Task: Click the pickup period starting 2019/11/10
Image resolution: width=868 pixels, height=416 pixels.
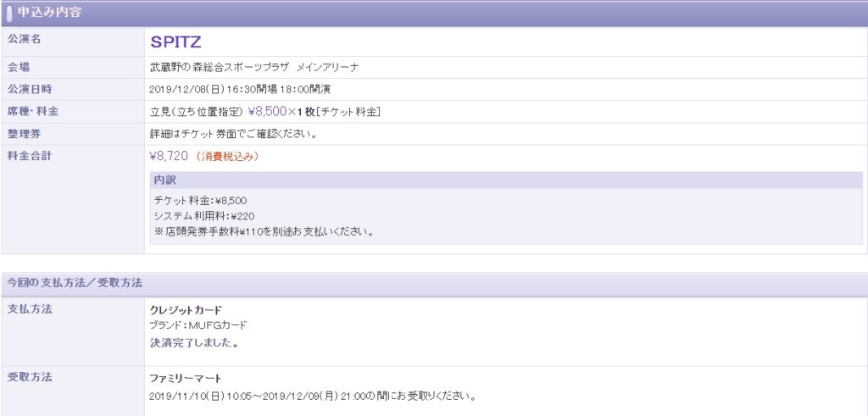Action: pos(312,396)
